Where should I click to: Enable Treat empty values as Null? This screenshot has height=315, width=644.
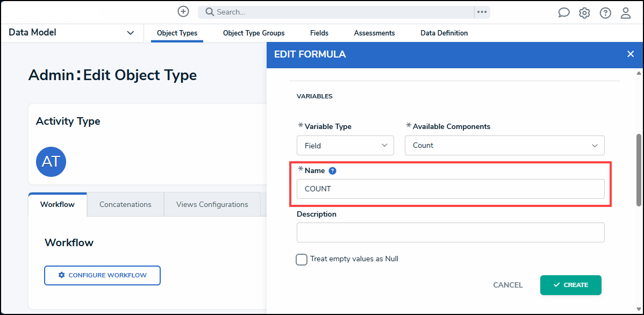tap(302, 260)
